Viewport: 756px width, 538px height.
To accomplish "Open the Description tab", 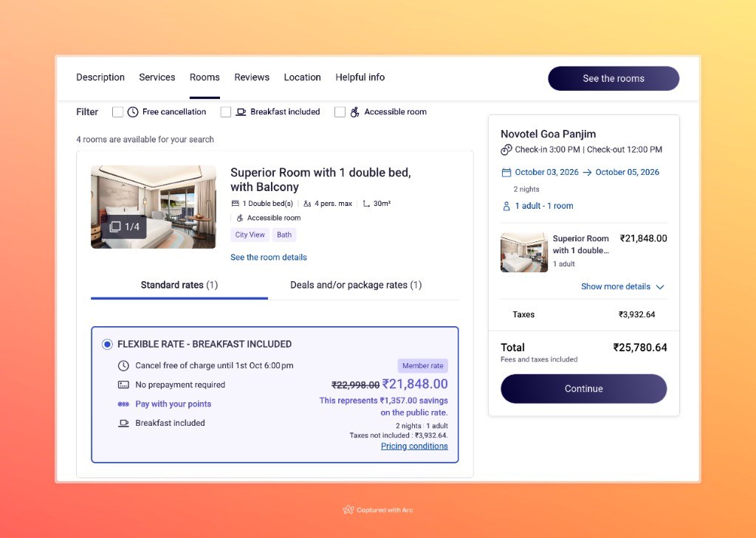I will [100, 77].
